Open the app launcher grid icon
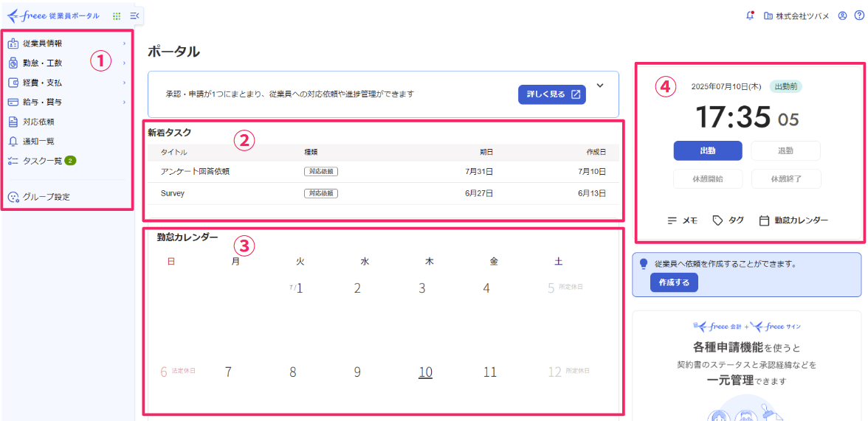 pyautogui.click(x=117, y=16)
